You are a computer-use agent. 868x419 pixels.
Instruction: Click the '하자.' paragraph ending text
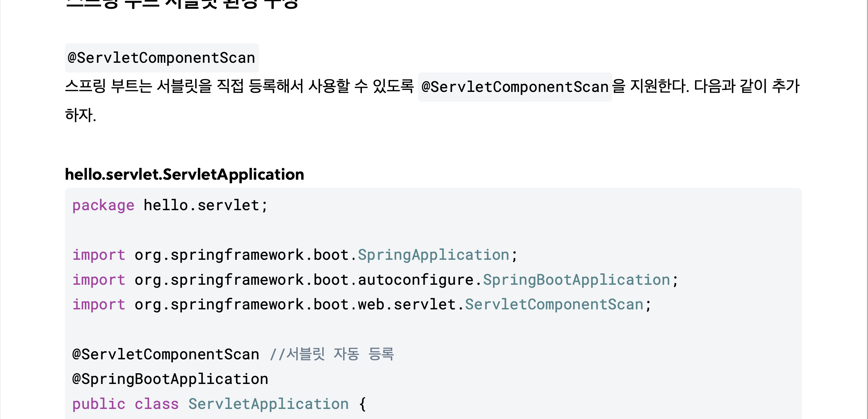click(80, 115)
